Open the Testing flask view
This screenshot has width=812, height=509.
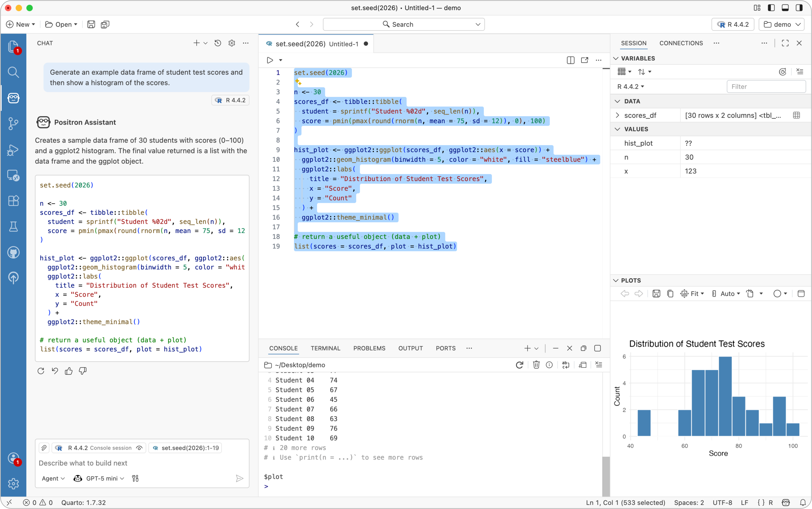(13, 226)
